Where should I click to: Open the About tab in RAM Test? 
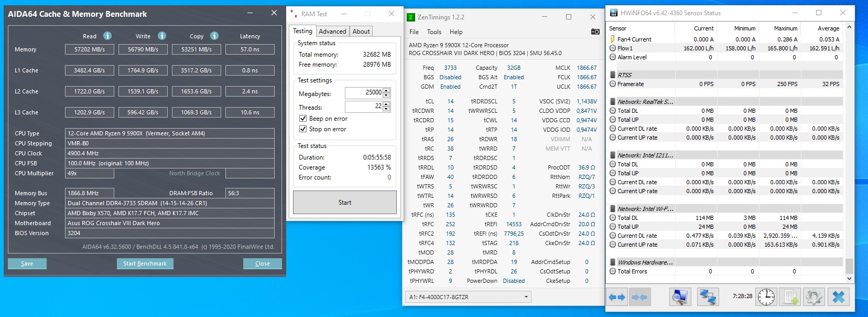point(361,31)
